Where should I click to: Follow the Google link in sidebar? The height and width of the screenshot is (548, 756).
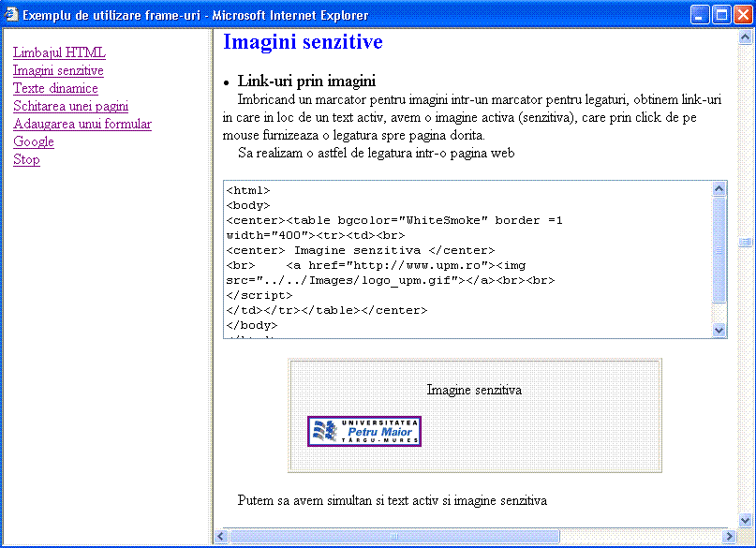click(x=34, y=141)
